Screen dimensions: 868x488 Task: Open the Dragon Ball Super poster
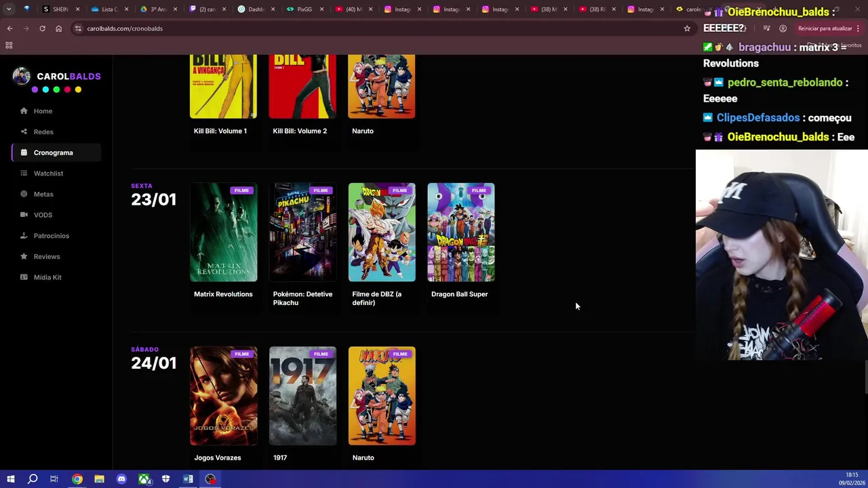(461, 232)
